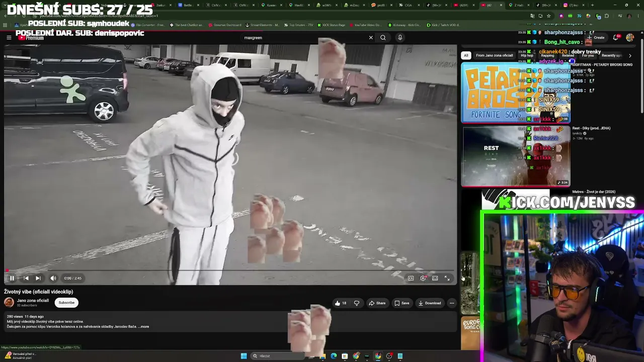The width and height of the screenshot is (644, 362).
Task: Go to YouTube Premium home logo
Action: coord(31,38)
